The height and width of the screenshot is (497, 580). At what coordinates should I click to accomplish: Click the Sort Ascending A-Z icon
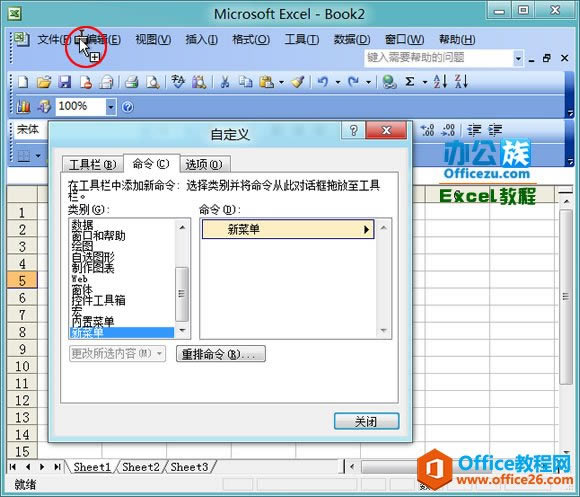[440, 82]
